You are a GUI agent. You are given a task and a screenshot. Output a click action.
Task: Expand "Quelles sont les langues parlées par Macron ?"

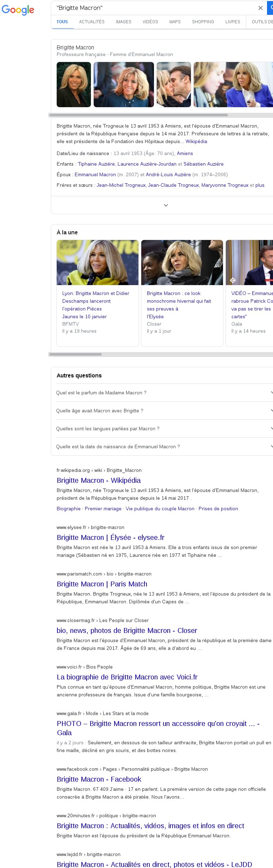pyautogui.click(x=165, y=429)
